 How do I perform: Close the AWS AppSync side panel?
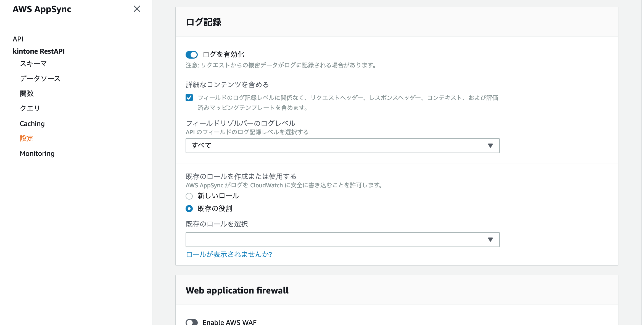[137, 9]
